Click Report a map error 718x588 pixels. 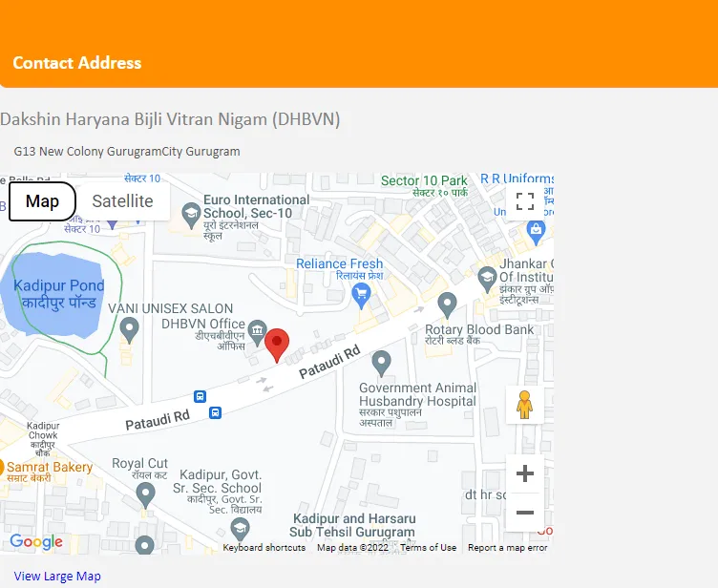507,548
